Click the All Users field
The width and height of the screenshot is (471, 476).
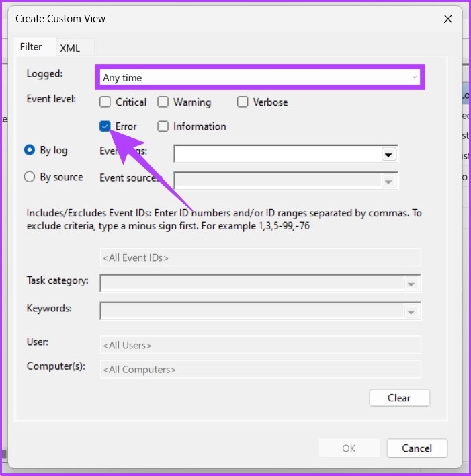click(261, 345)
